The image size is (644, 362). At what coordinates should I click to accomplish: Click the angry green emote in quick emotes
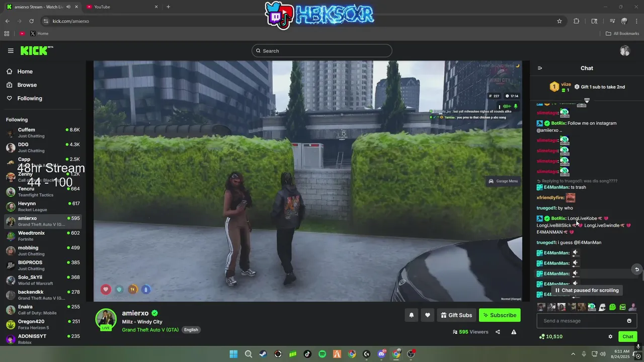(622, 307)
